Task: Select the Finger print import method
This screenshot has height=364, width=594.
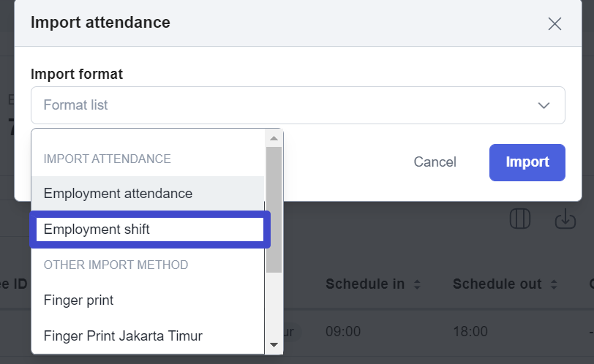Action: coord(148,300)
